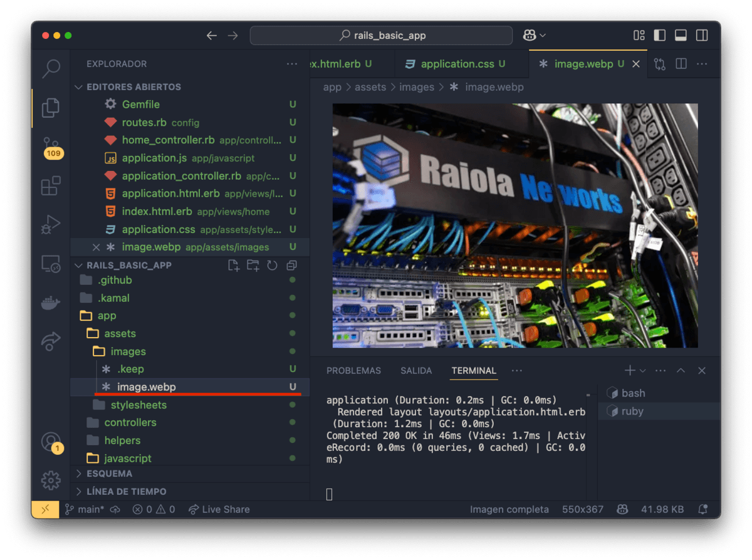Close the image.webp editor tab

click(x=636, y=64)
